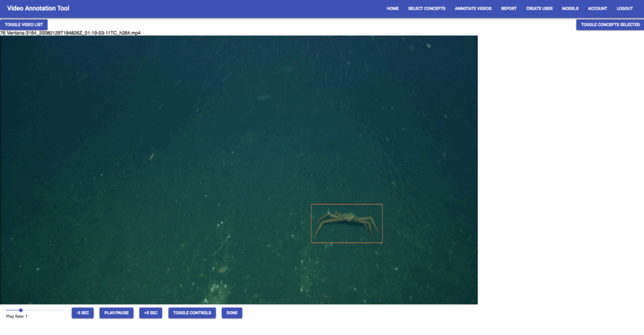Screen dimensions: 644x335
Task: Click the DONE button
Action: point(232,313)
